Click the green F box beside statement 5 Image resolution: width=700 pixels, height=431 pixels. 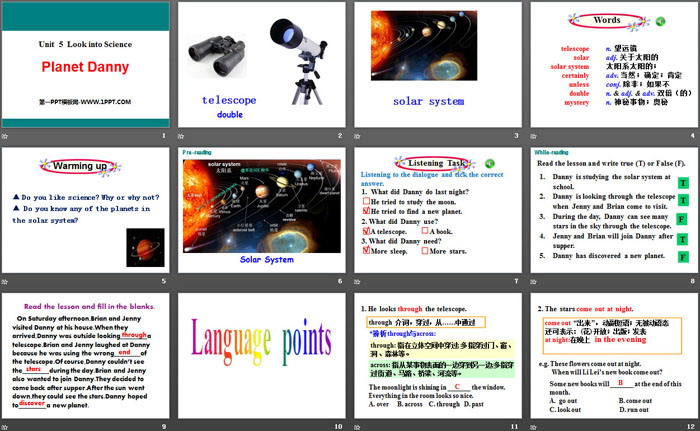click(x=682, y=254)
